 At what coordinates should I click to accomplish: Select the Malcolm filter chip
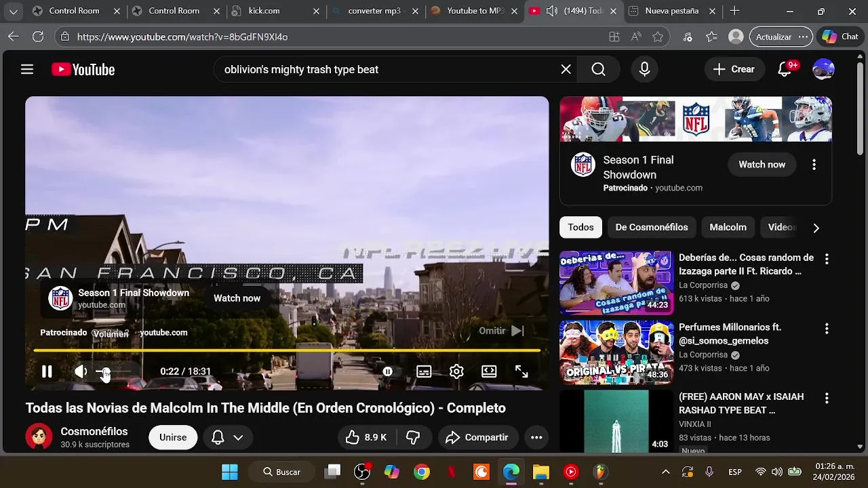(x=728, y=228)
